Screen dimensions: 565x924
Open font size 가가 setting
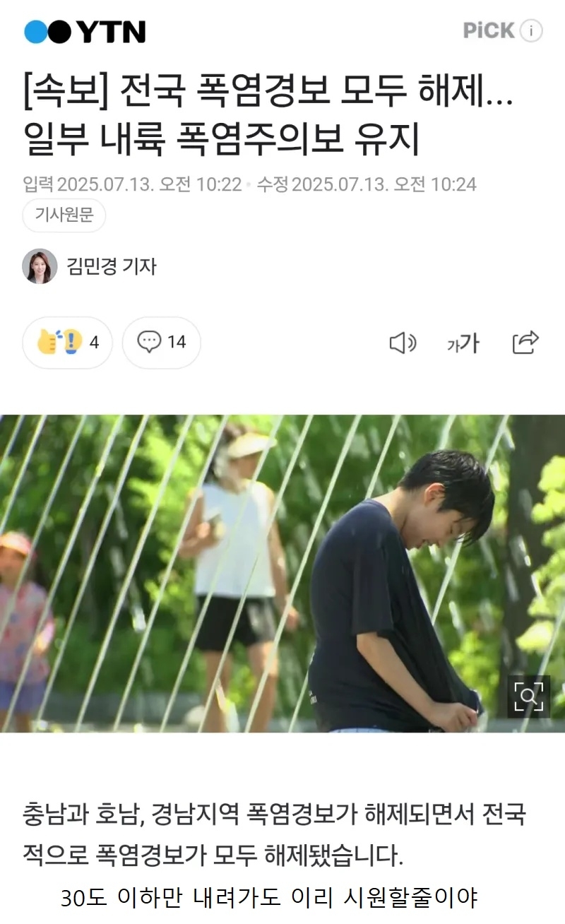click(x=463, y=343)
